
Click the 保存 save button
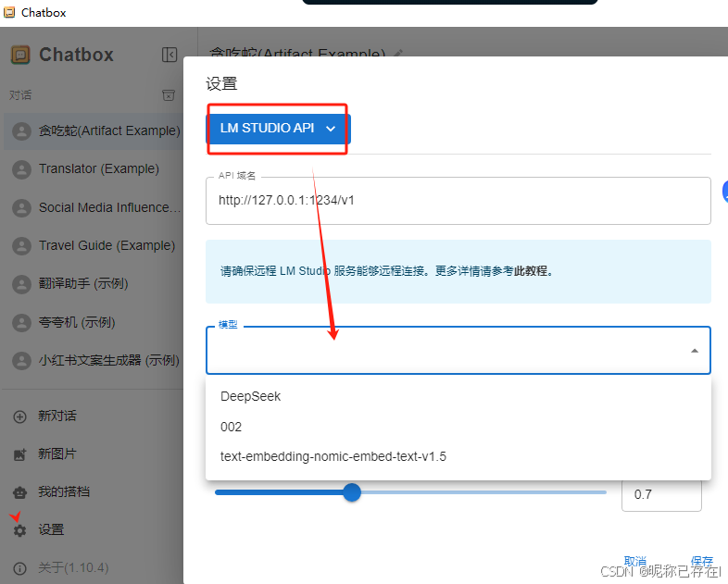701,561
